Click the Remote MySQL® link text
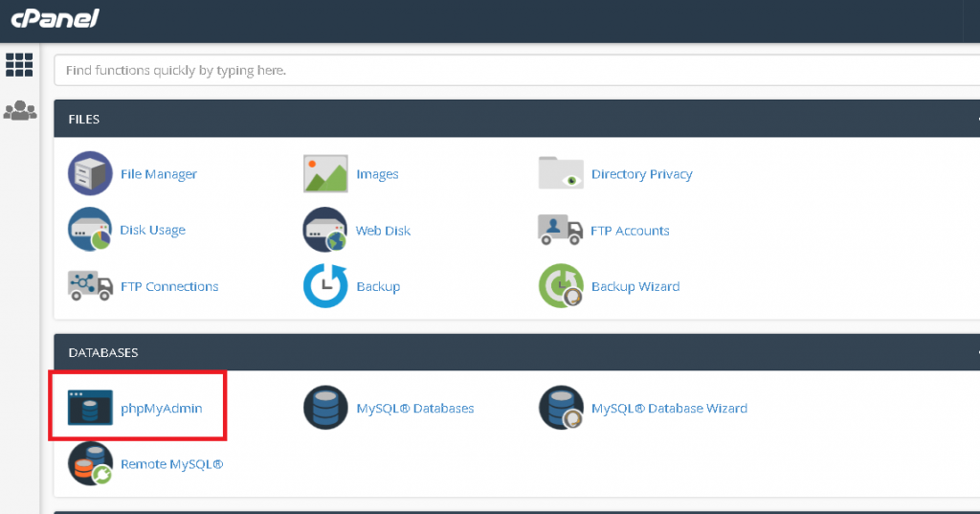This screenshot has width=980, height=514. click(172, 464)
